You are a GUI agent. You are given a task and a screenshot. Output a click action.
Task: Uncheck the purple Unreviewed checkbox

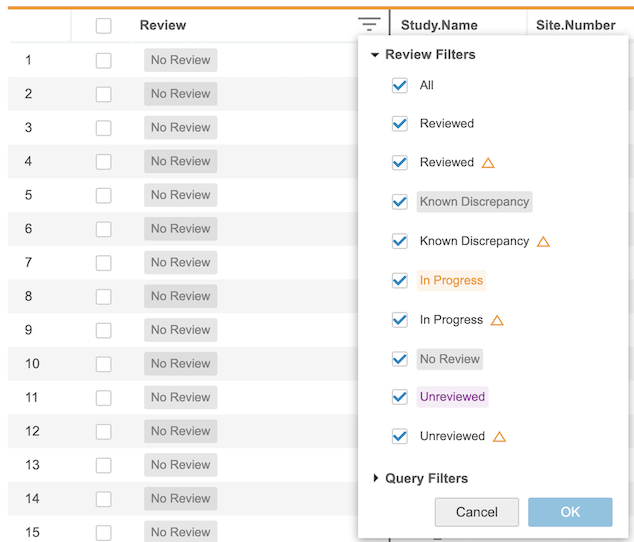coord(400,397)
